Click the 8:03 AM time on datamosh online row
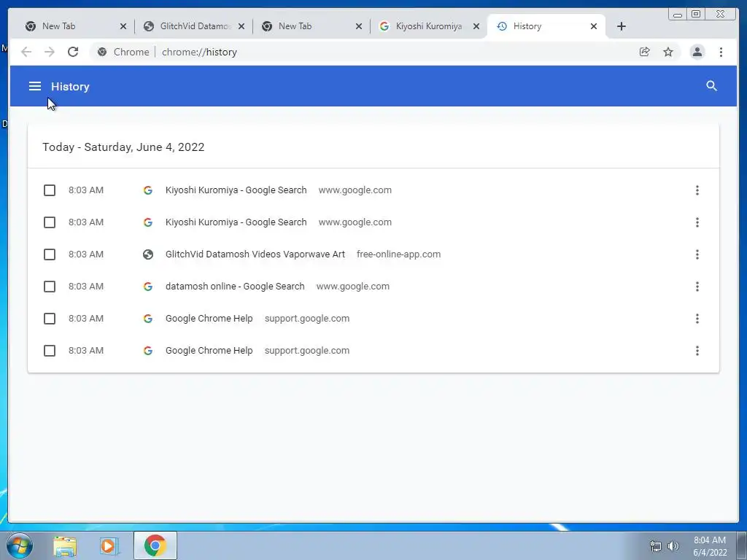This screenshot has height=560, width=747. (86, 286)
